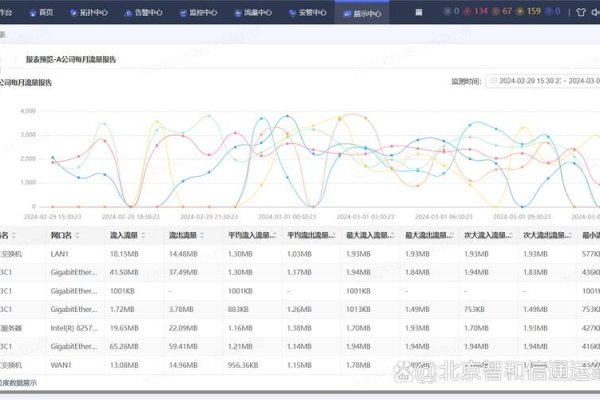Click the 2024-03-01 00:30:23 axis label
Image resolution: width=600 pixels, height=400 pixels.
(287, 217)
